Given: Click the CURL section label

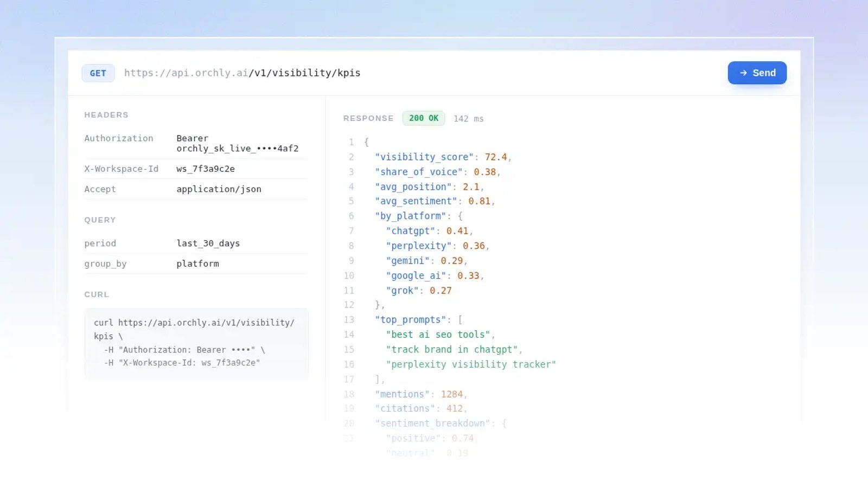Looking at the screenshot, I should pos(97,294).
